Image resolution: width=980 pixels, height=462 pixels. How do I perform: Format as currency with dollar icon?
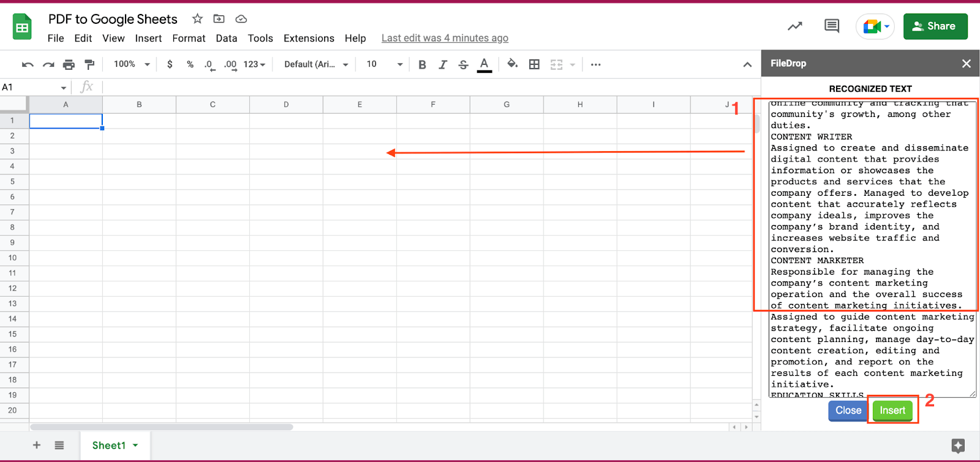pos(170,64)
